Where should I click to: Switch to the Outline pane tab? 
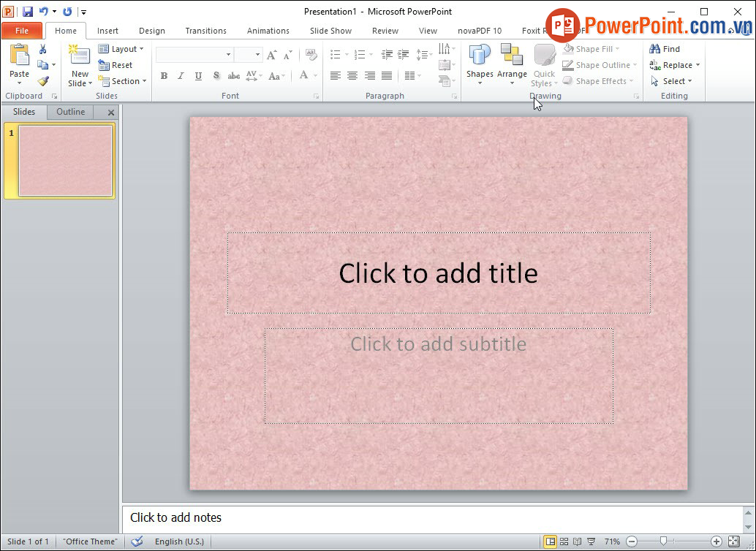tap(71, 112)
